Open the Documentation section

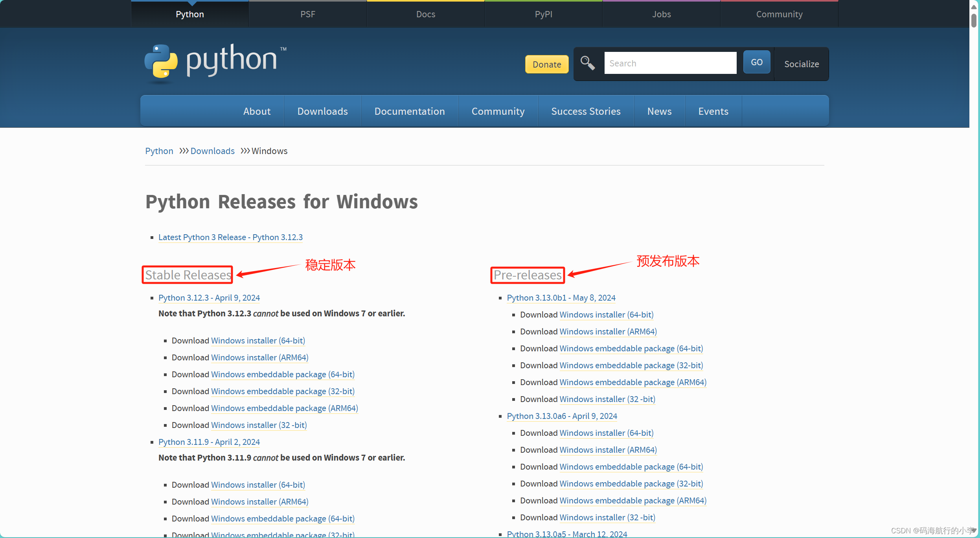tap(409, 111)
